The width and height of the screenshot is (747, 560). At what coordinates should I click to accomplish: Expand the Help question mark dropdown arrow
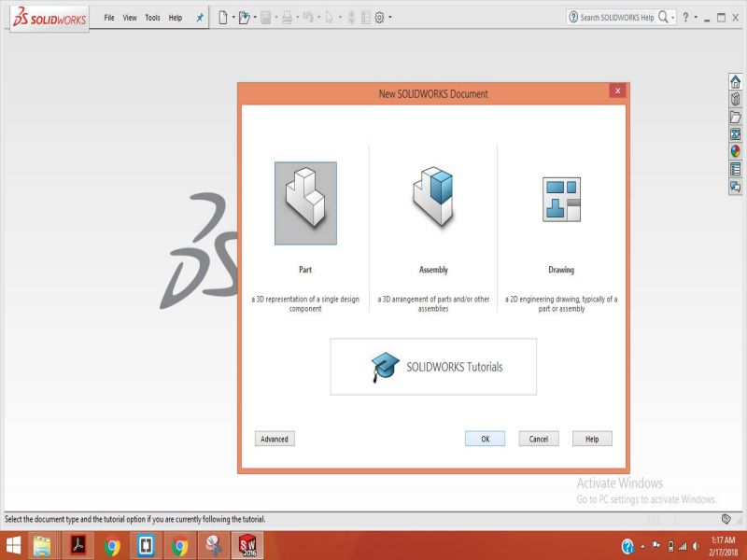tap(696, 18)
